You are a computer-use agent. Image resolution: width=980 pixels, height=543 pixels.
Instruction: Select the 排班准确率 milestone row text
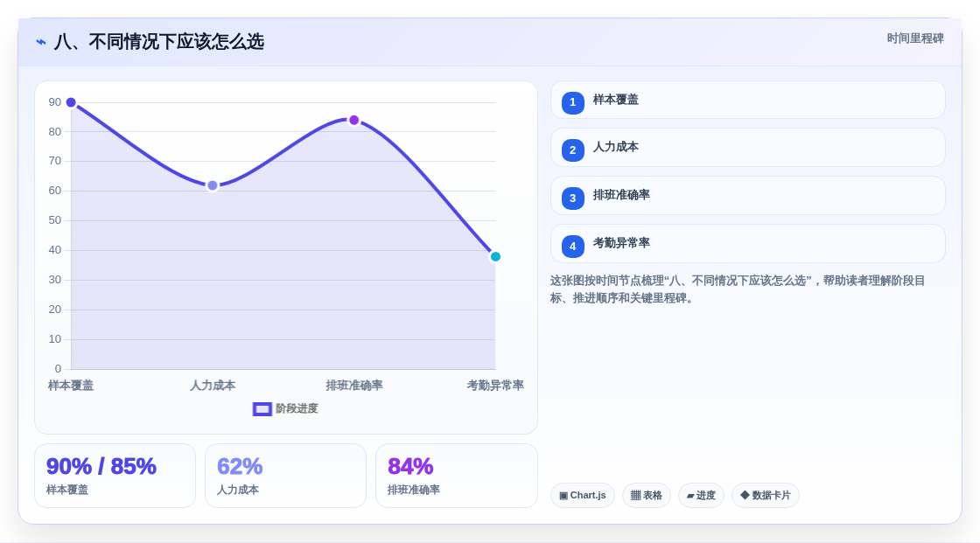point(621,195)
